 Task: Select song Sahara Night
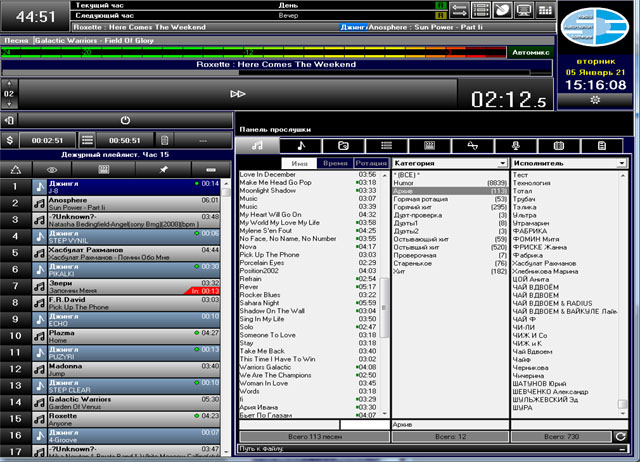coord(308,303)
